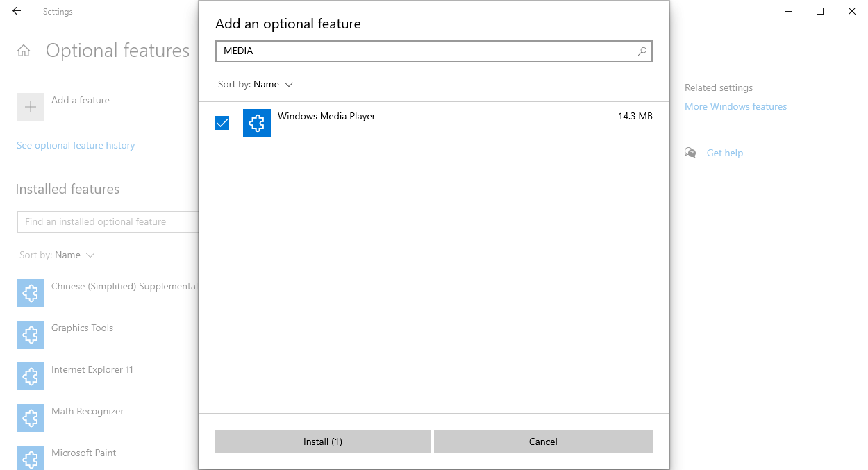Select the Windows Media Player label
Image resolution: width=868 pixels, height=470 pixels.
326,117
